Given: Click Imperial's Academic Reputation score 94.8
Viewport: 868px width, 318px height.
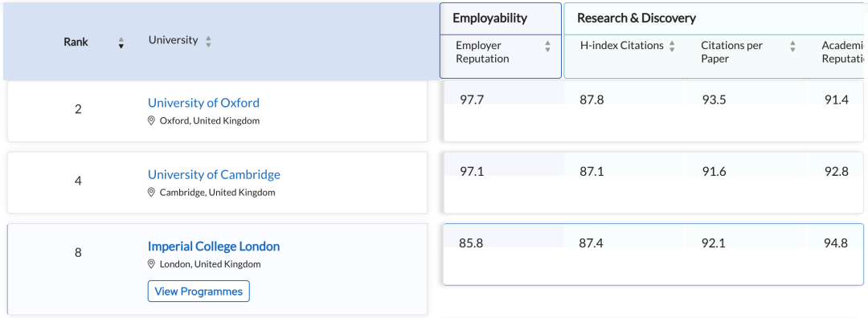Looking at the screenshot, I should (x=836, y=243).
